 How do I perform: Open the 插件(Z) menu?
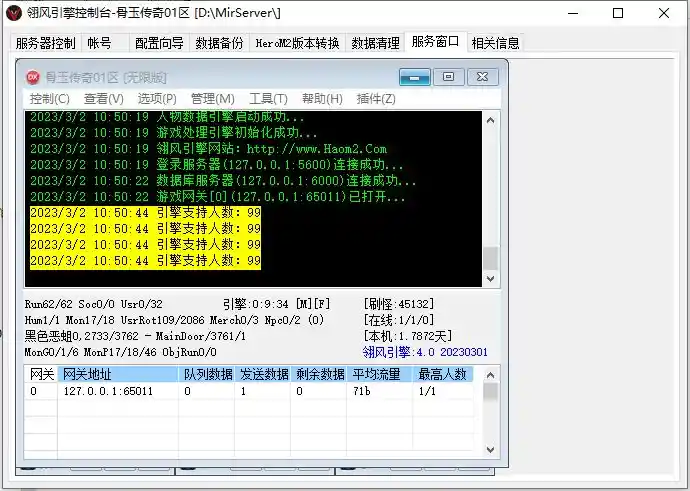click(376, 99)
